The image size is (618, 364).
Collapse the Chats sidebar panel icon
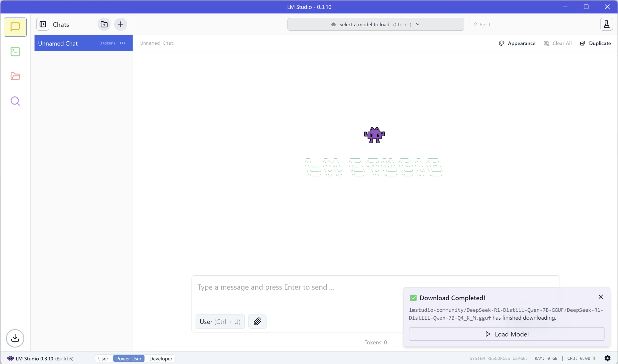(43, 24)
